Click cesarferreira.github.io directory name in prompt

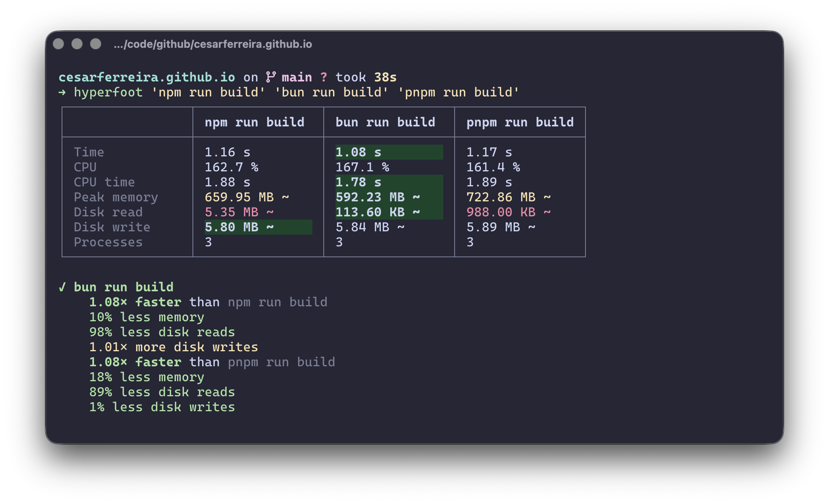pos(147,77)
